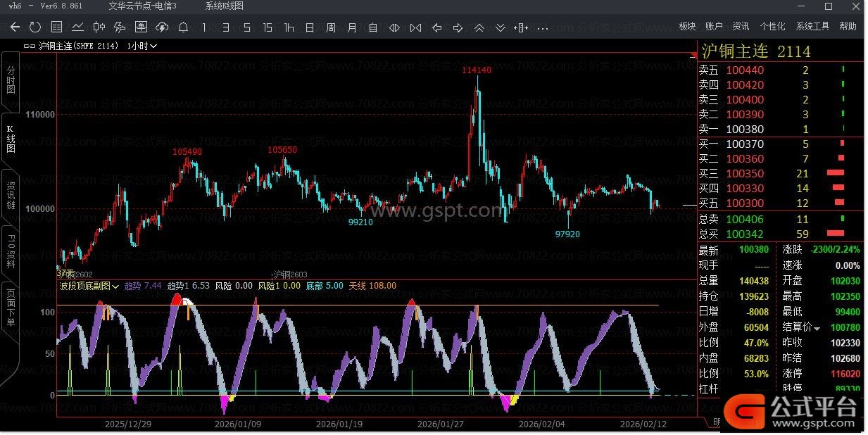Viewport: 868px width, 435px height.
Task: Click the 114140 peak price marker
Action: 477,70
